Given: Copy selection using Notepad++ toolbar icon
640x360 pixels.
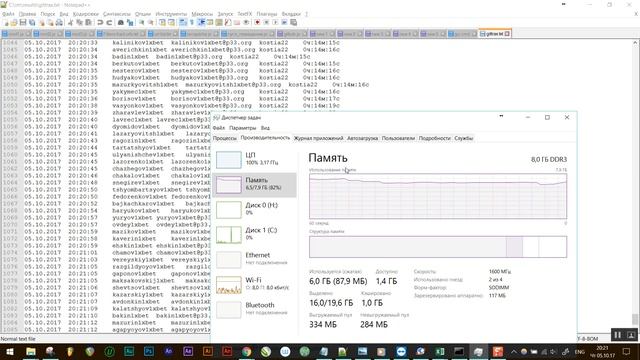Looking at the screenshot, I should tap(79, 22).
